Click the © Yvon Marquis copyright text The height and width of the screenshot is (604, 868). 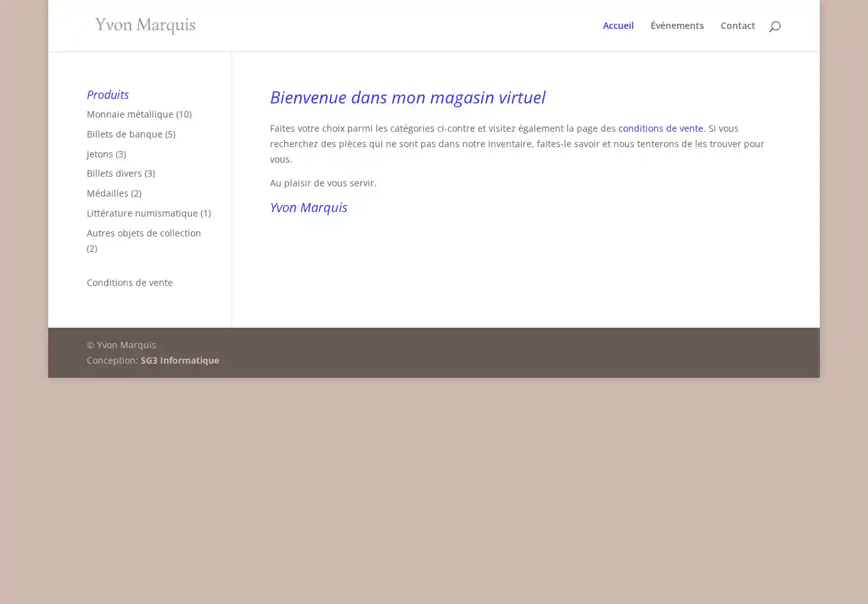coord(121,345)
